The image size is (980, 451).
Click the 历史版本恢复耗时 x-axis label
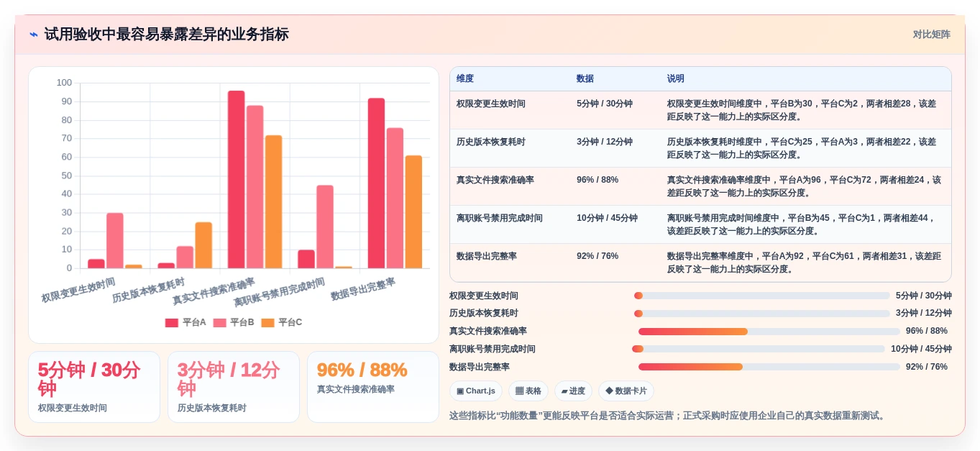click(148, 290)
